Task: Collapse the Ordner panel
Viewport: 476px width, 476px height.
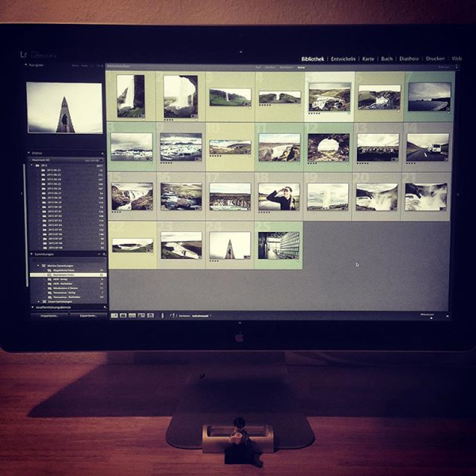Action: [x=29, y=153]
